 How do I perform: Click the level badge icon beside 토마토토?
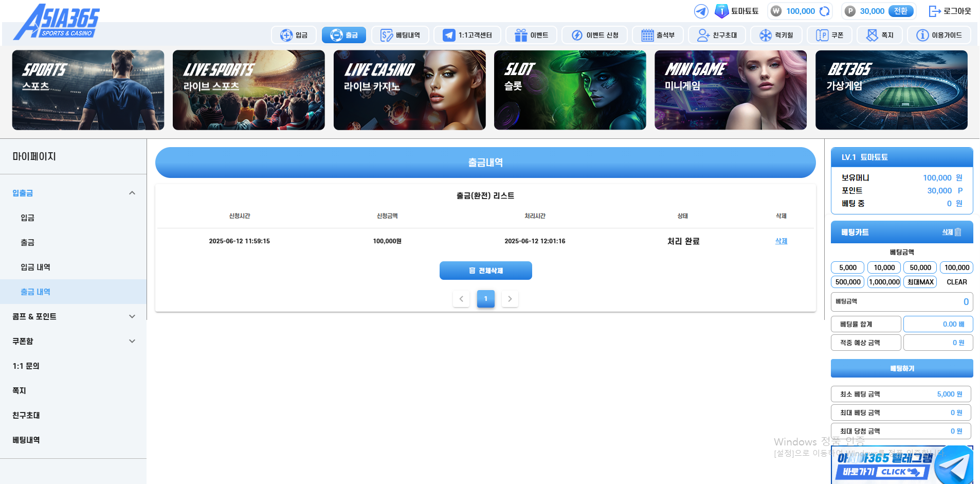pos(721,11)
